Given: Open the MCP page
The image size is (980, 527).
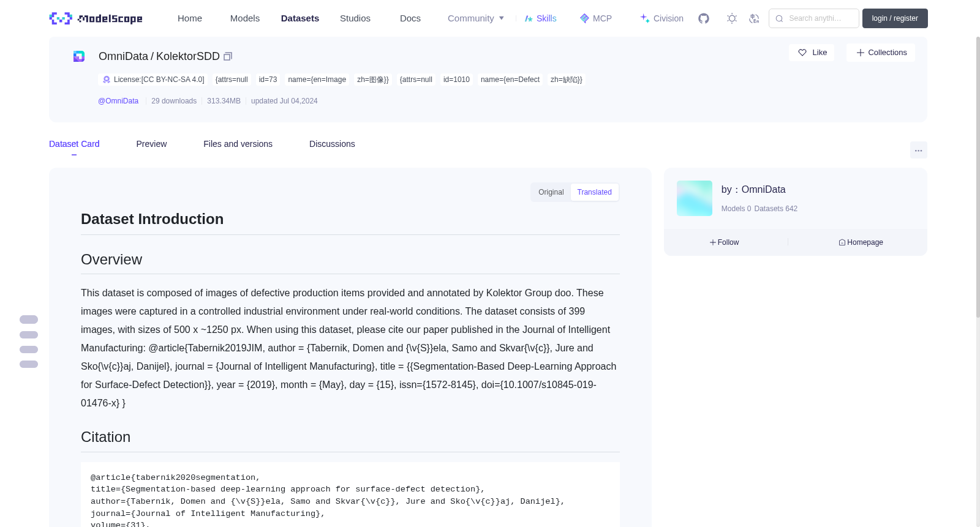Looking at the screenshot, I should pos(595,18).
